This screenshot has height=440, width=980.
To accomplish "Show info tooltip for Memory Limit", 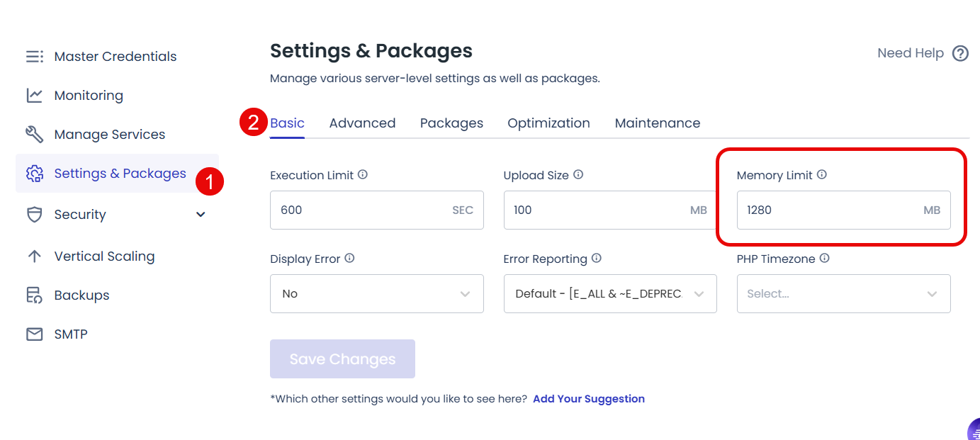I will 822,174.
